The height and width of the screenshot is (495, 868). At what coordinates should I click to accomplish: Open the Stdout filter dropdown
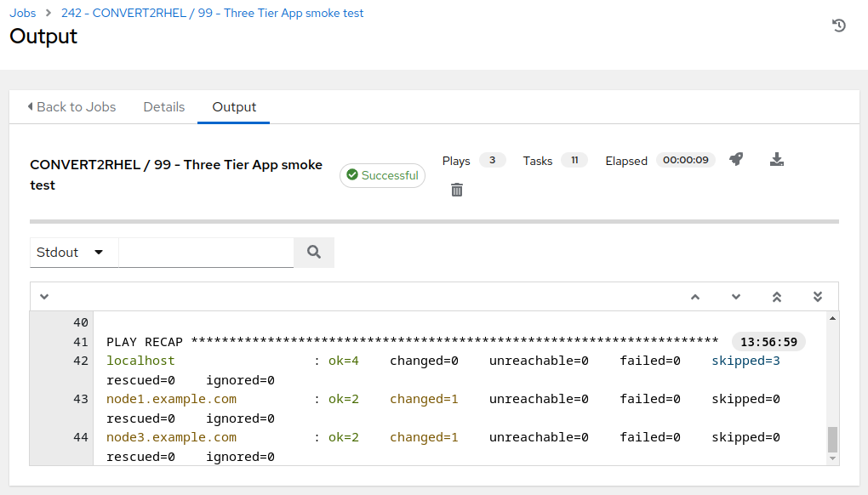coord(74,253)
